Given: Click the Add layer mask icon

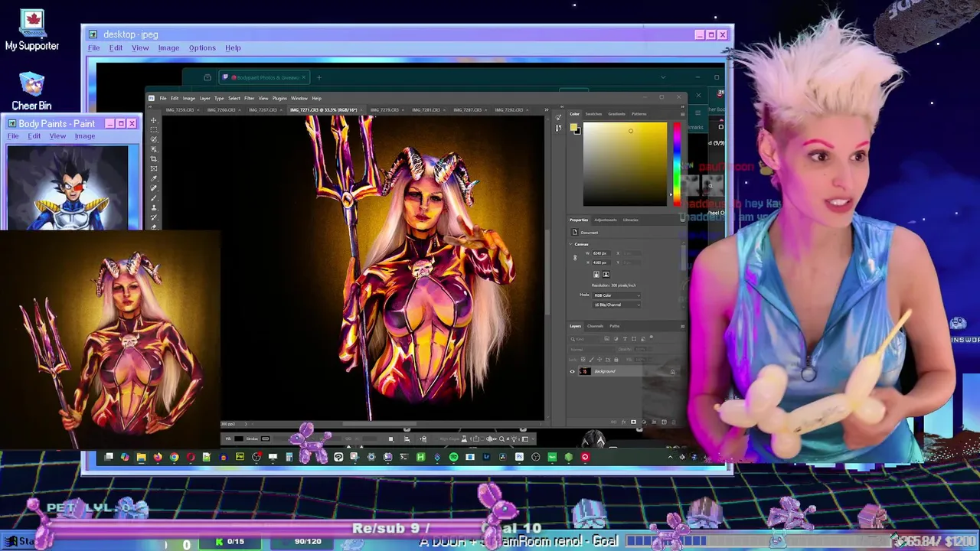Looking at the screenshot, I should pyautogui.click(x=633, y=422).
